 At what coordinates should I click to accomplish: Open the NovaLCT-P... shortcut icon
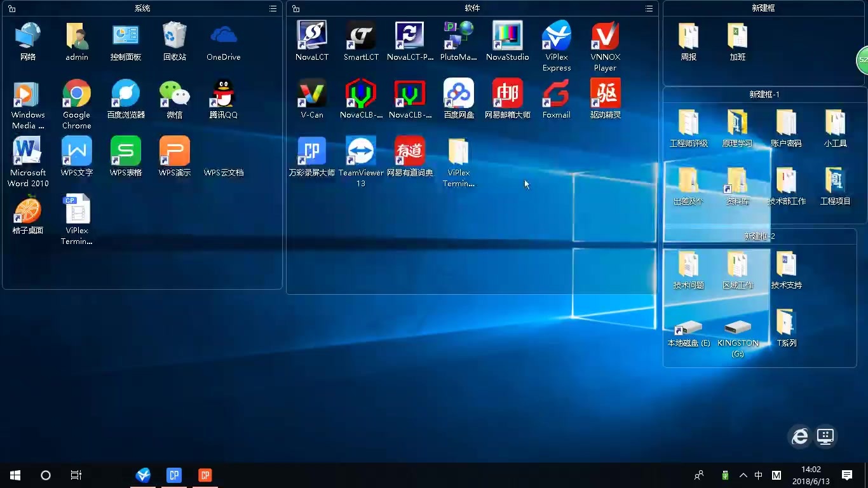(x=410, y=36)
